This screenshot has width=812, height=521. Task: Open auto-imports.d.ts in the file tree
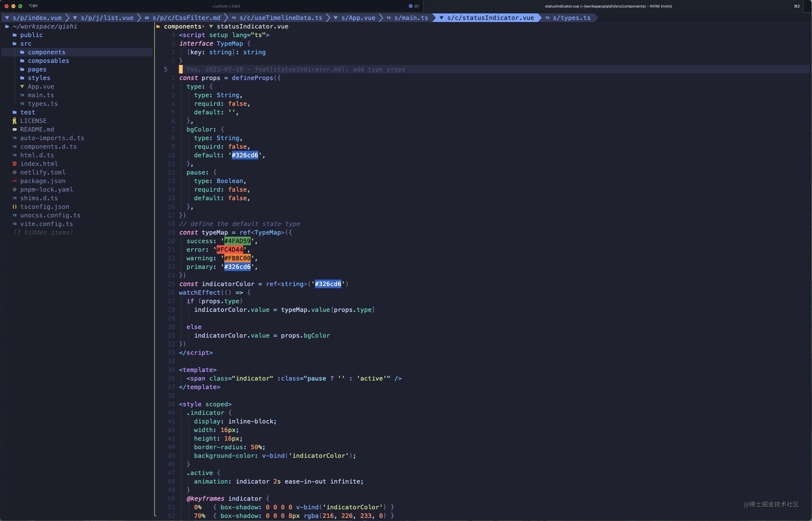click(x=52, y=138)
